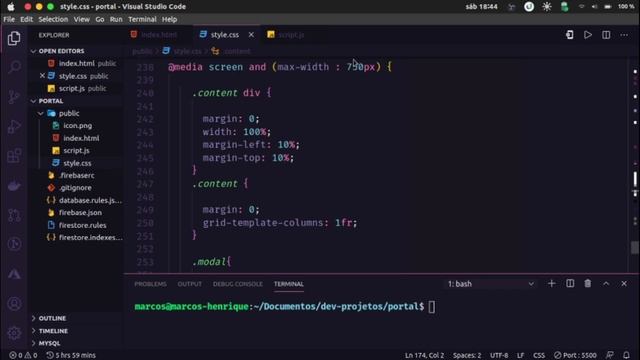Viewport: 640px width, 360px height.
Task: Click the 5 hrs 59 mins time tracker
Action: tap(71, 355)
